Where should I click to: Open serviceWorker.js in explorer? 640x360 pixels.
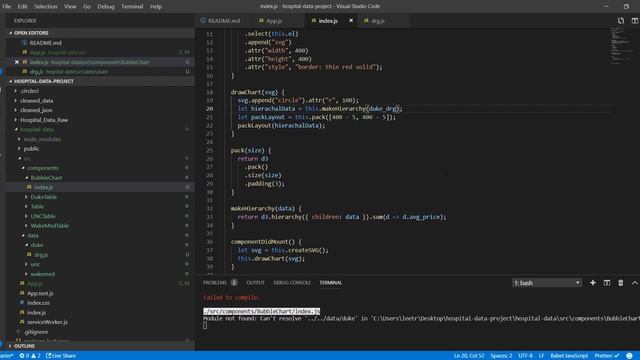pos(47,322)
